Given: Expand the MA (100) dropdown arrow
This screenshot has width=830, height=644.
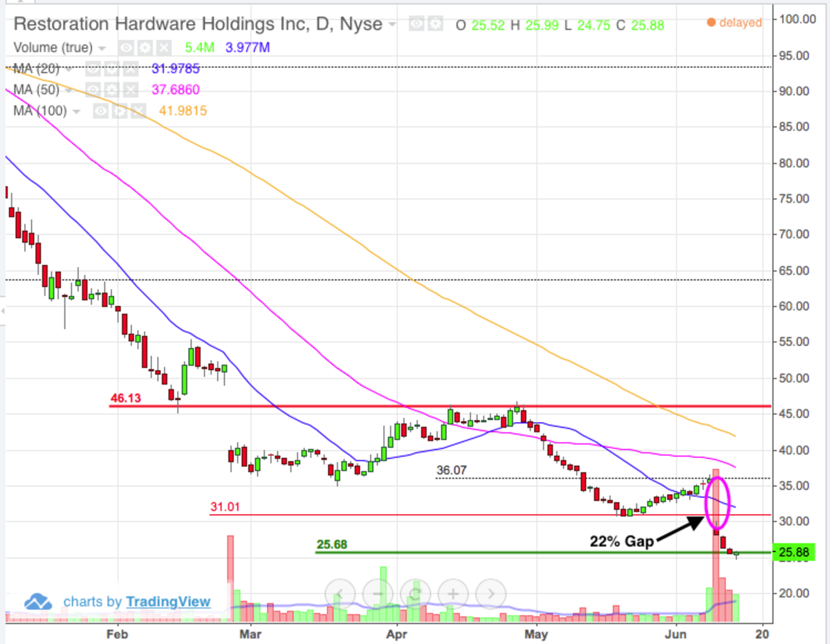Looking at the screenshot, I should coord(76,111).
